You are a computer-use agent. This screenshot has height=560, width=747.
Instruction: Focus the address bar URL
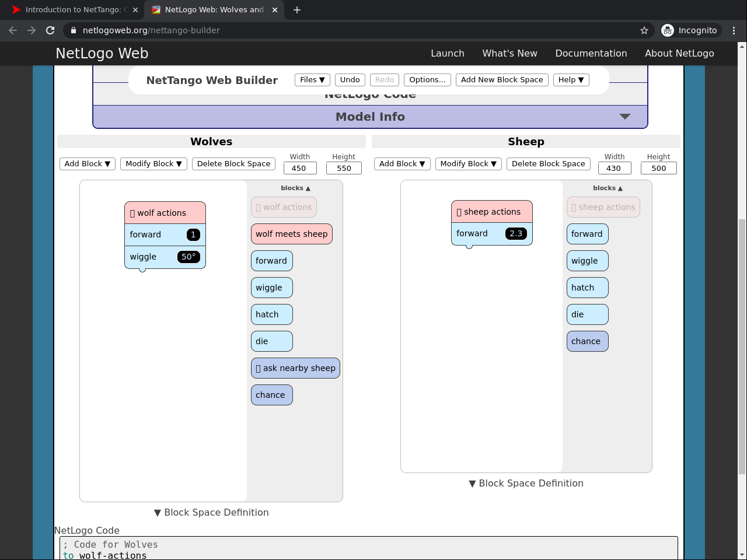151,30
